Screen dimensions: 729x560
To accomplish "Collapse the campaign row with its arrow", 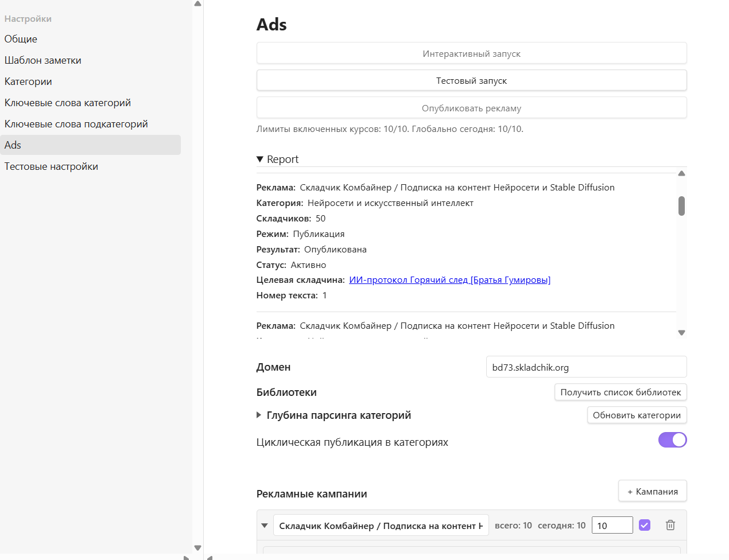I will (x=265, y=526).
